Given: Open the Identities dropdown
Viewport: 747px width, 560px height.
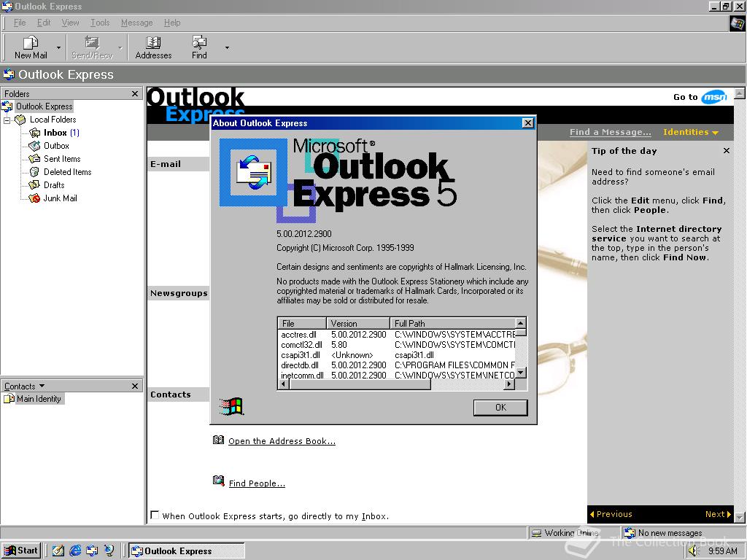Looking at the screenshot, I should point(691,133).
